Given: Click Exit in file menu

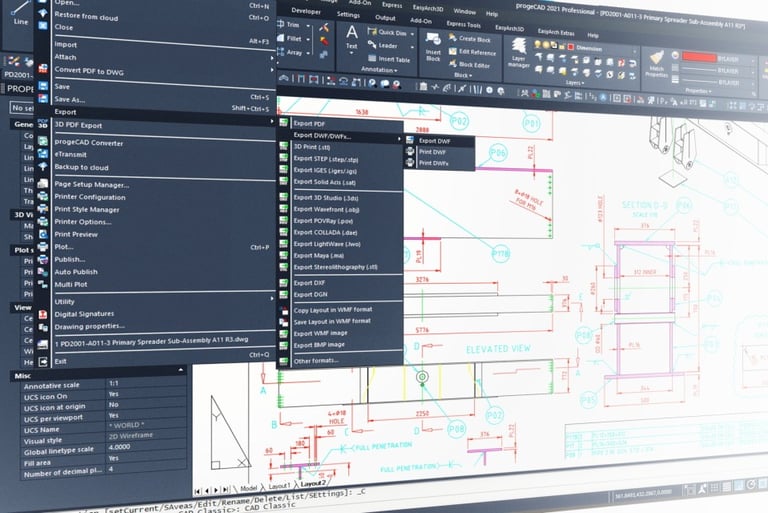Looking at the screenshot, I should pyautogui.click(x=60, y=362).
